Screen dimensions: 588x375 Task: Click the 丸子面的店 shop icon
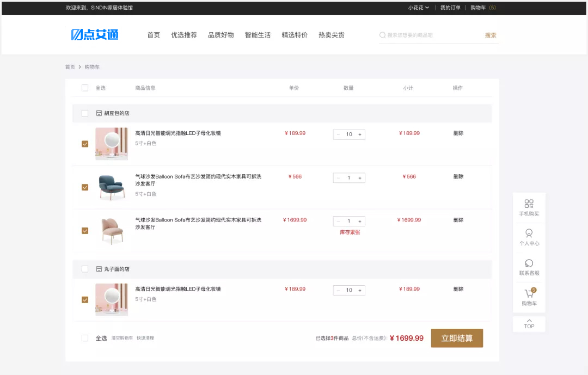point(99,269)
